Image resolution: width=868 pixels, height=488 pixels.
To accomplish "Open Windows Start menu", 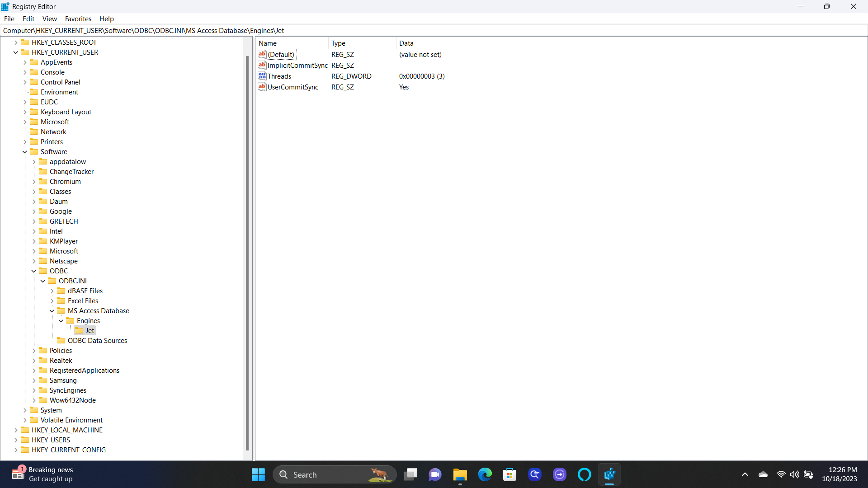I will coord(258,474).
